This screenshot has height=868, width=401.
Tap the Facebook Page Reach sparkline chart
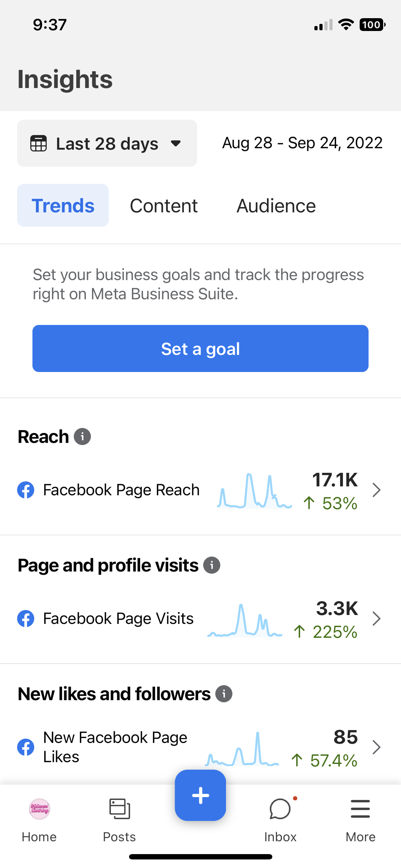coord(255,491)
